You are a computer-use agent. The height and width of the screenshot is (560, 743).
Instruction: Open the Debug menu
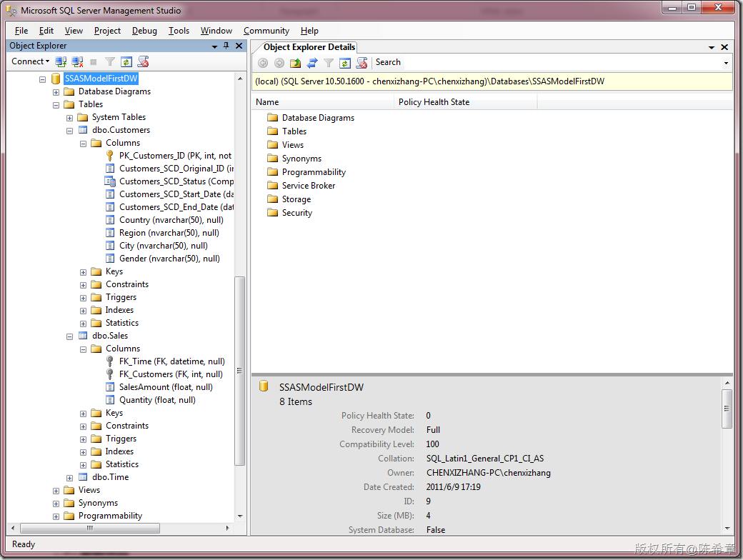point(144,31)
